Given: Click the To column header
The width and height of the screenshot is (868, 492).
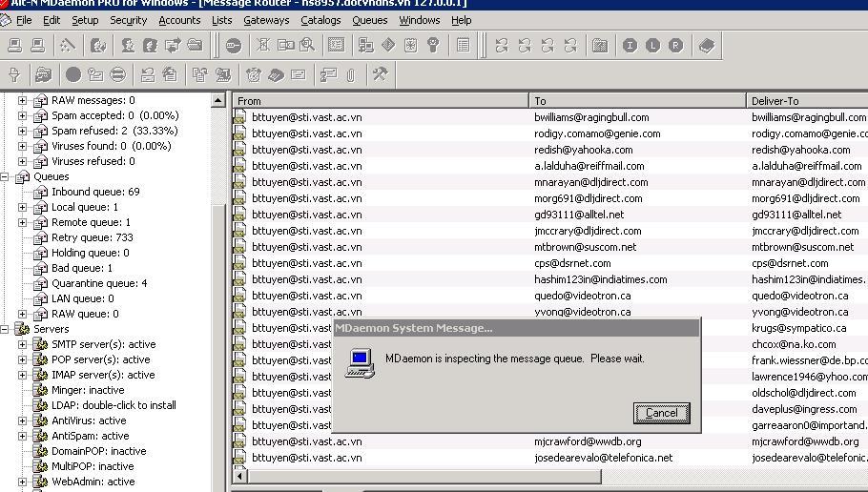Looking at the screenshot, I should [x=638, y=101].
